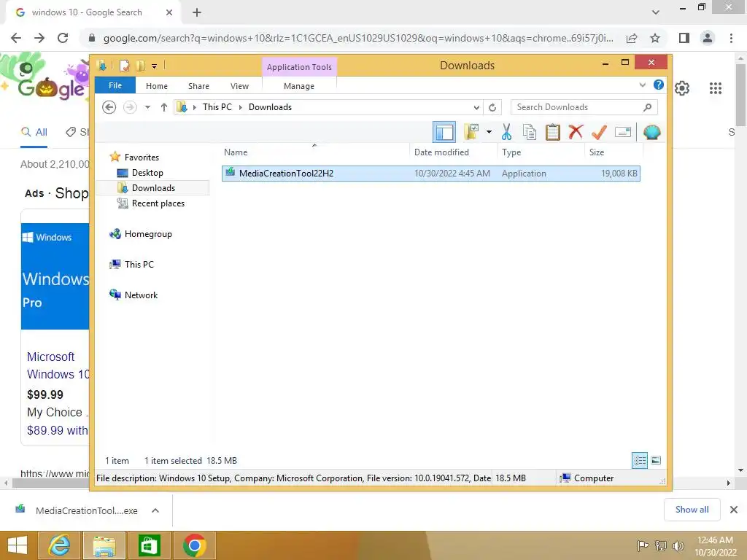This screenshot has height=560, width=747.
Task: Go up one folder level
Action: point(164,107)
